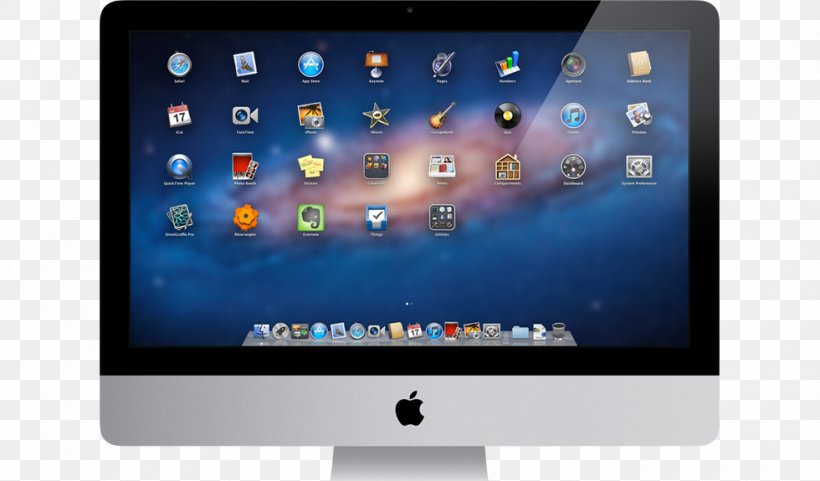This screenshot has height=481, width=820.
Task: Click iTunes in the Dock
Action: (434, 331)
